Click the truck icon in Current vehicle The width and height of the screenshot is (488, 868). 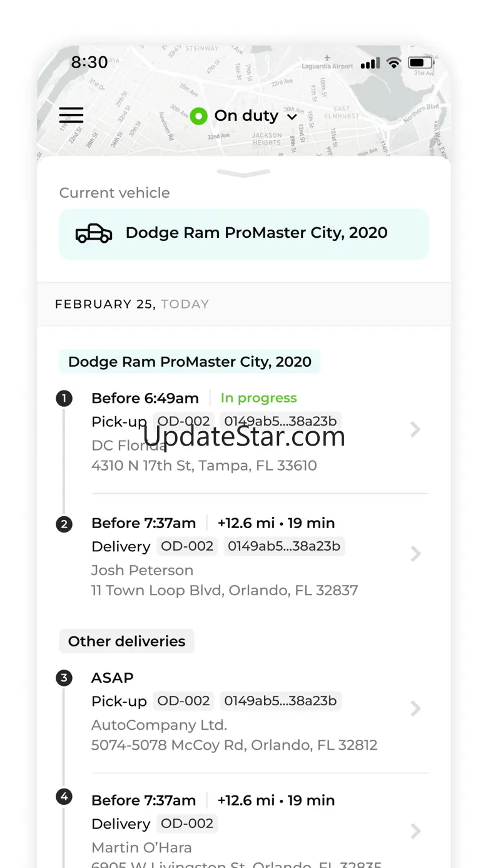pyautogui.click(x=94, y=233)
